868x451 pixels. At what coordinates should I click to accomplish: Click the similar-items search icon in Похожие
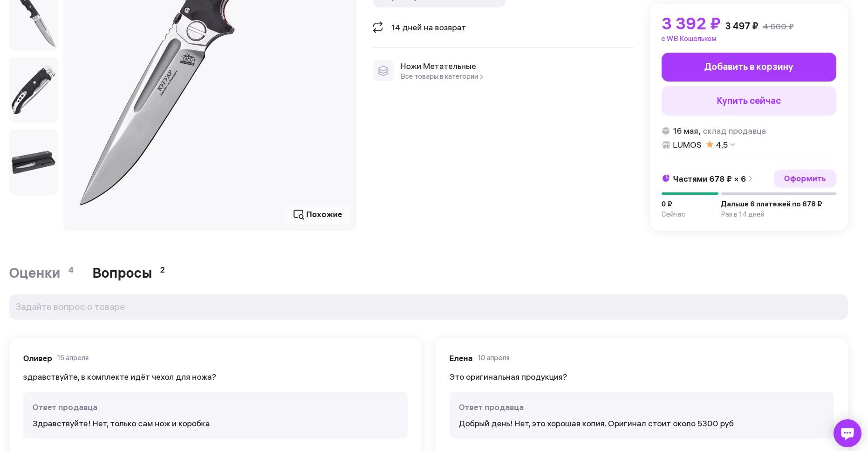[x=299, y=215]
